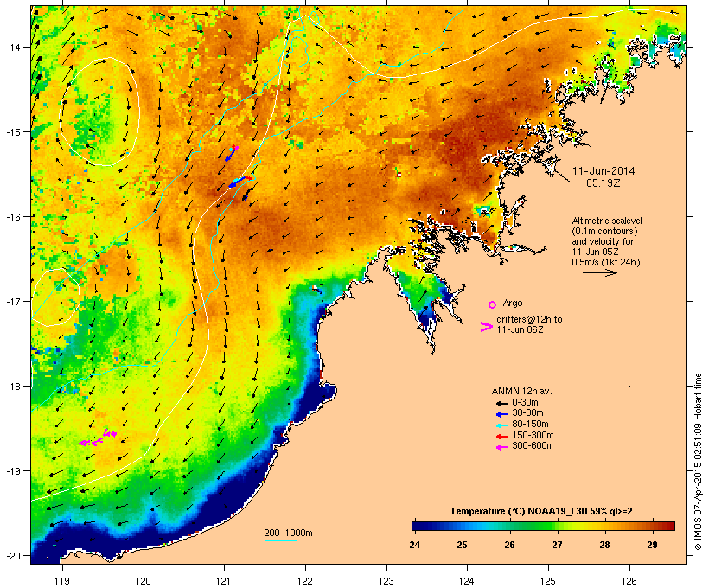The height and width of the screenshot is (588, 709).
Task: Click the latitude axis label -17
Action: pyautogui.click(x=13, y=301)
